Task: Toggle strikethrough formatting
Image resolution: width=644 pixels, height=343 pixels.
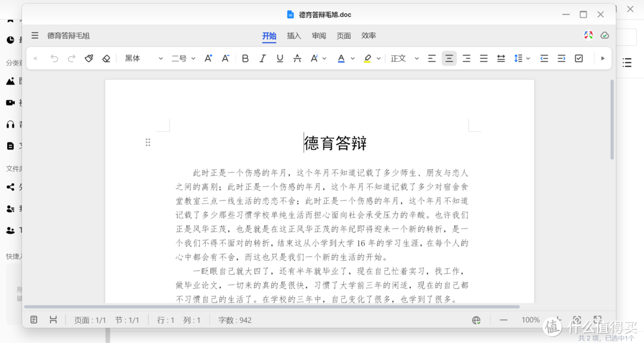Action: click(x=297, y=58)
